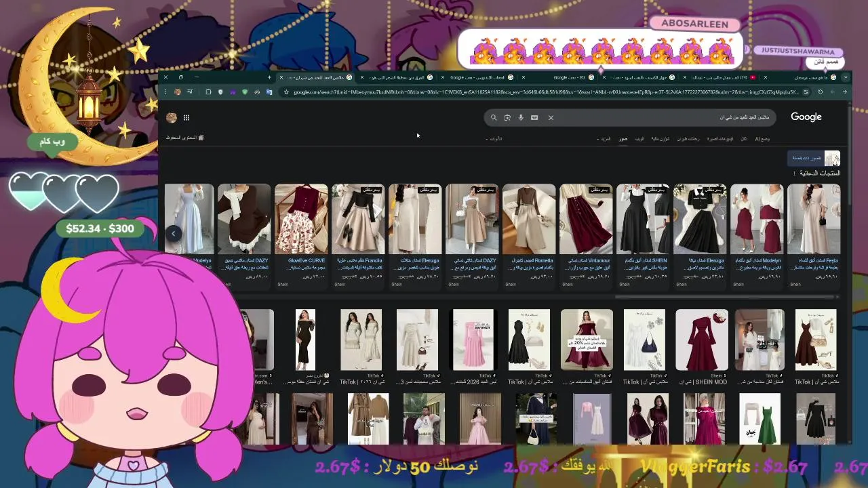Viewport: 868px width, 488px height.
Task: Select the Images (صور) search filter
Action: coord(623,138)
